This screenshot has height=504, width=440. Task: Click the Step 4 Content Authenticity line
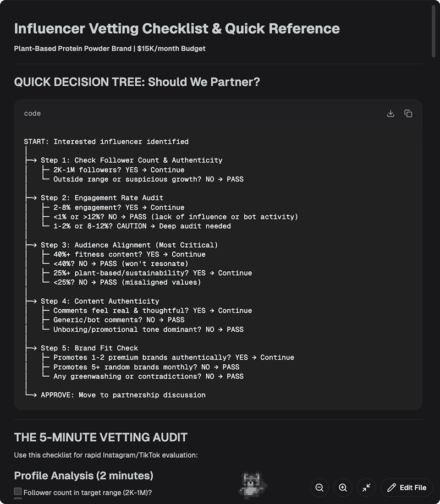point(100,301)
